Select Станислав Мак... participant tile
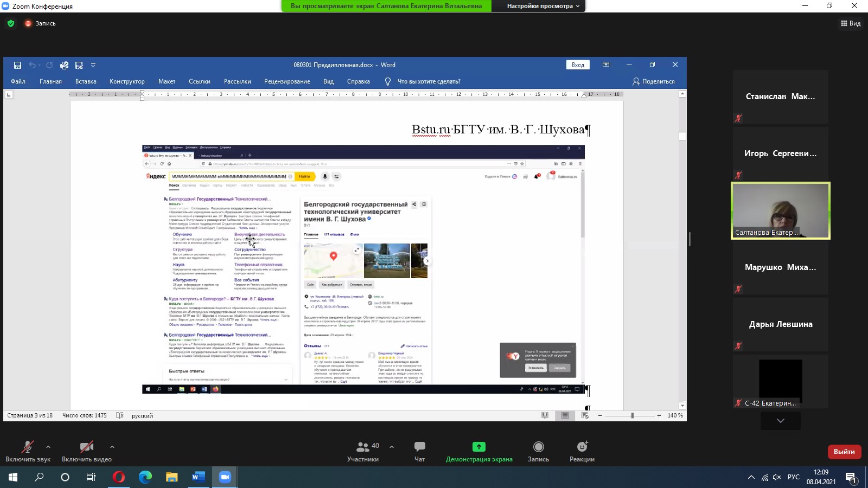This screenshot has width=868, height=488. [x=781, y=97]
